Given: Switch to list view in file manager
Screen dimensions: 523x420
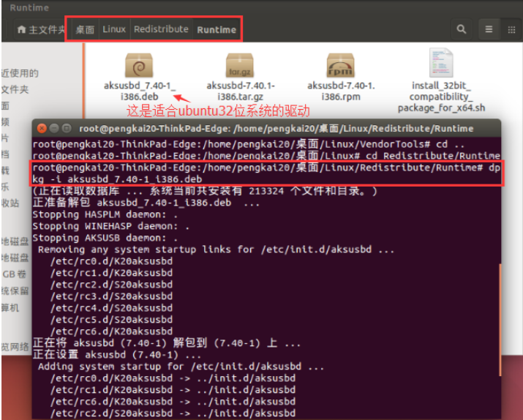Looking at the screenshot, I should tap(489, 29).
